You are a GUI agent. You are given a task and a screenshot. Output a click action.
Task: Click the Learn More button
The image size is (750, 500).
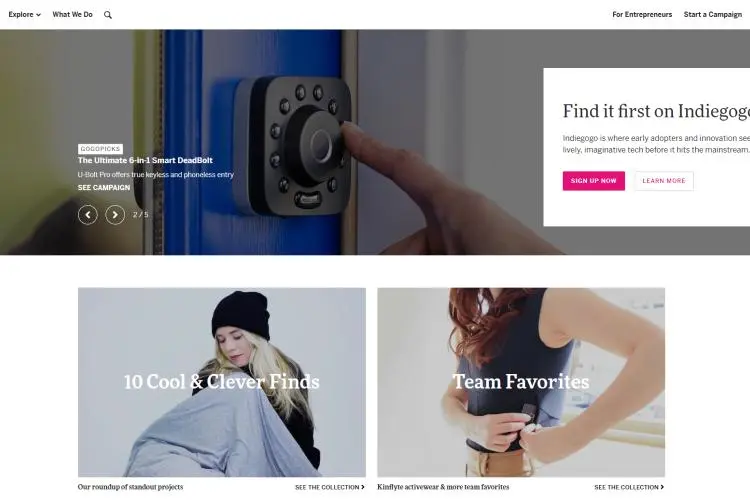664,181
